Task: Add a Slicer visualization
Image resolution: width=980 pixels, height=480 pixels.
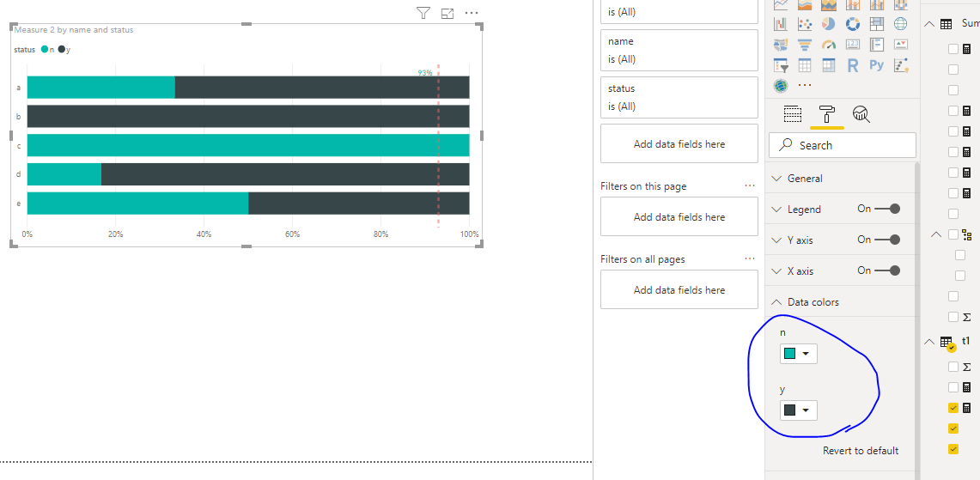Action: [x=780, y=65]
